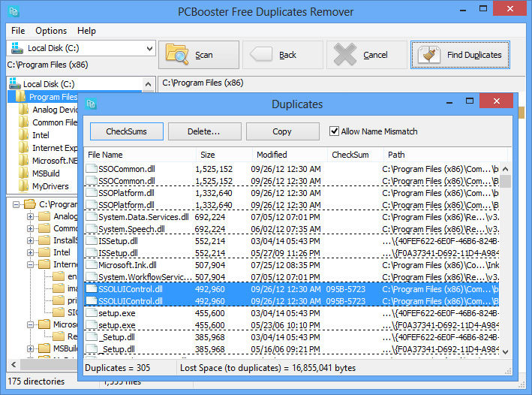
Task: Select first highlighted SSOLUIControl.dll row
Action: [292, 289]
